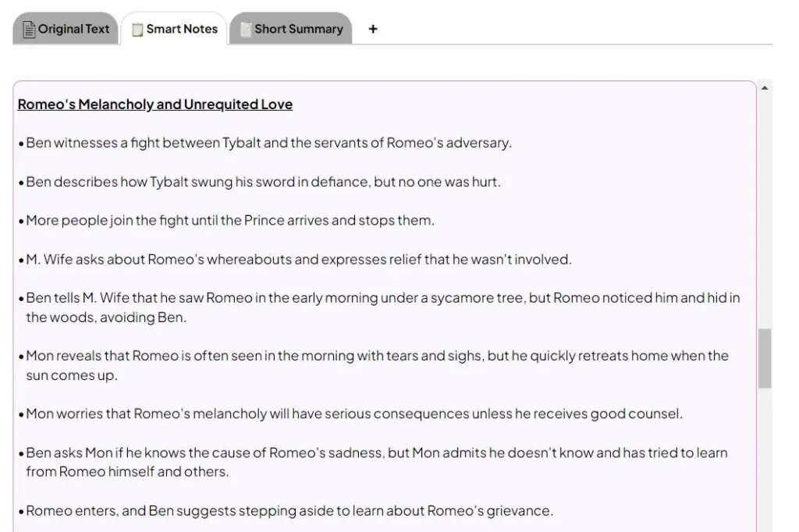Click the bullet where M. Wife expresses relief
This screenshot has width=799, height=532.
pyautogui.click(x=299, y=259)
